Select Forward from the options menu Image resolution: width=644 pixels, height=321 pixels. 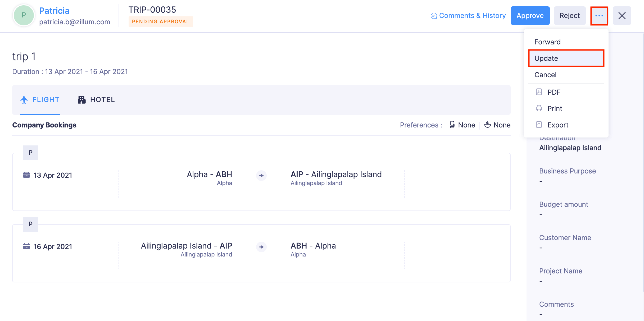pyautogui.click(x=547, y=42)
